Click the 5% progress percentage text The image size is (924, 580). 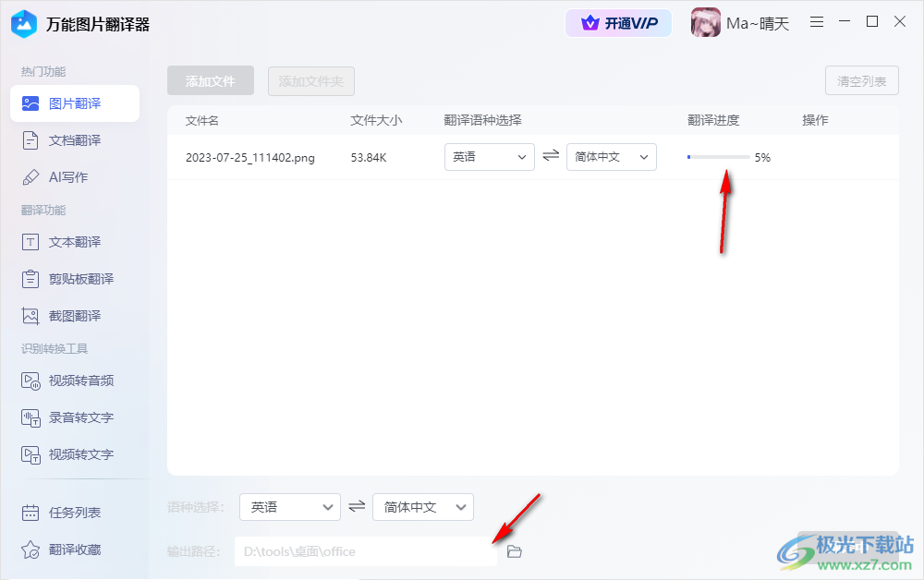762,158
